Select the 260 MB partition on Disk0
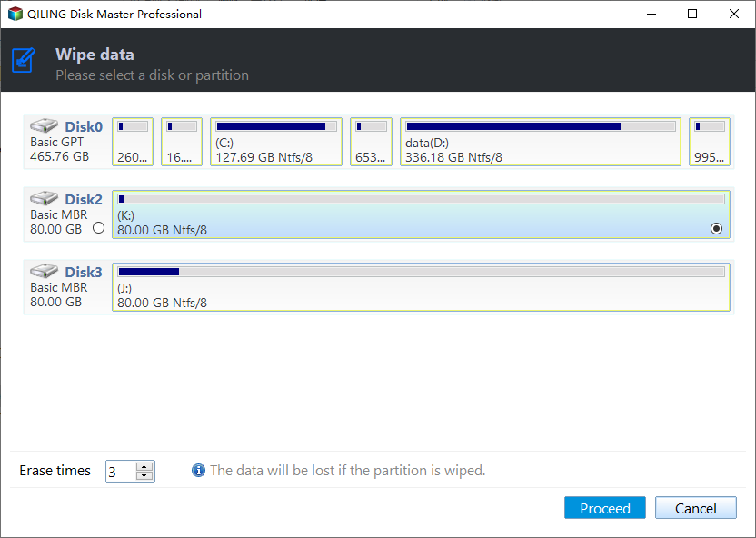 [133, 142]
